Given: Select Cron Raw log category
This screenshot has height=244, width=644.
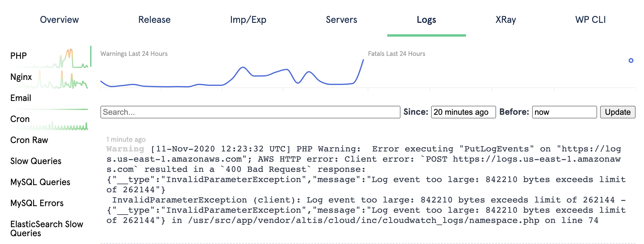Looking at the screenshot, I should pyautogui.click(x=29, y=140).
